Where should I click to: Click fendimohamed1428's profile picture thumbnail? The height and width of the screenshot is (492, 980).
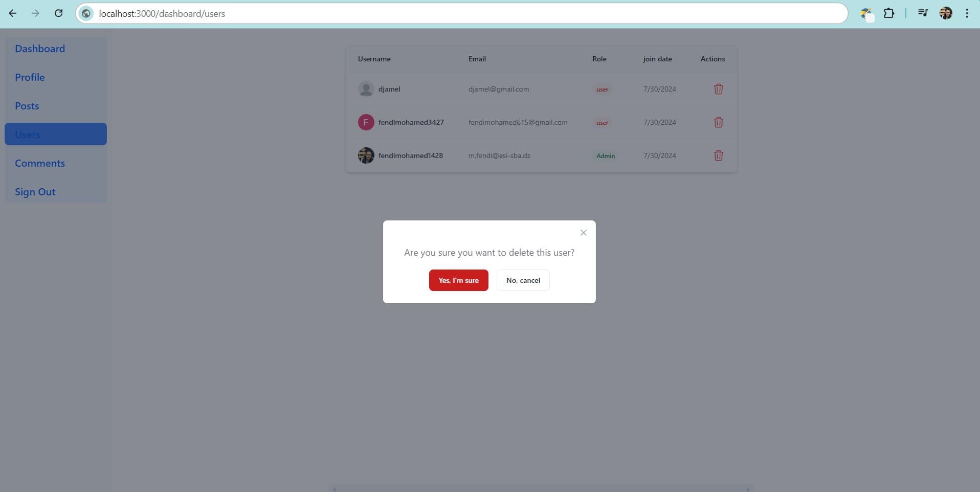tap(366, 155)
